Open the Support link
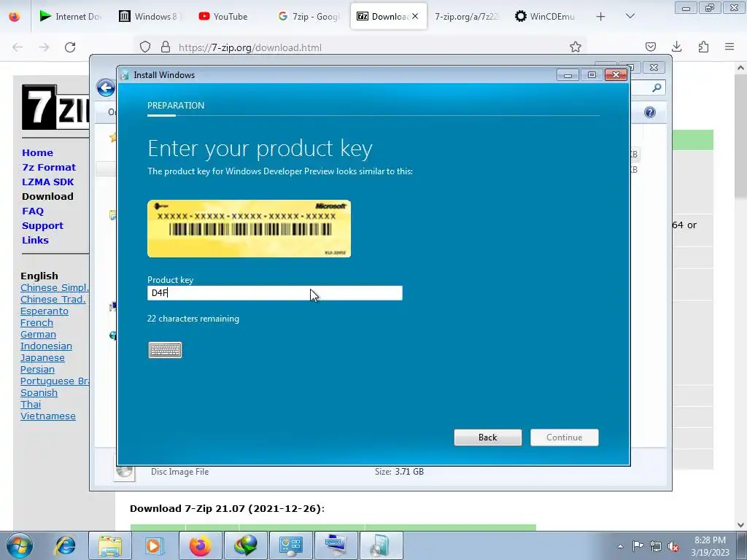 [42, 226]
